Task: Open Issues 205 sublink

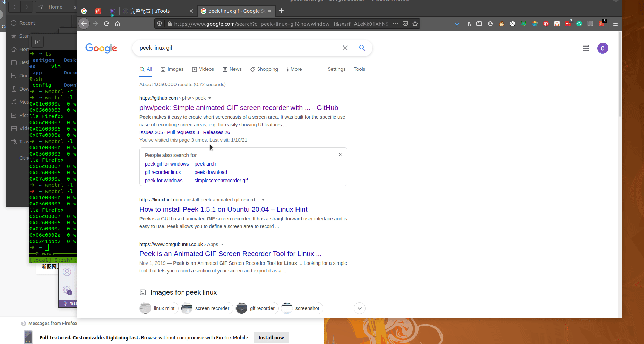Action: point(151,132)
